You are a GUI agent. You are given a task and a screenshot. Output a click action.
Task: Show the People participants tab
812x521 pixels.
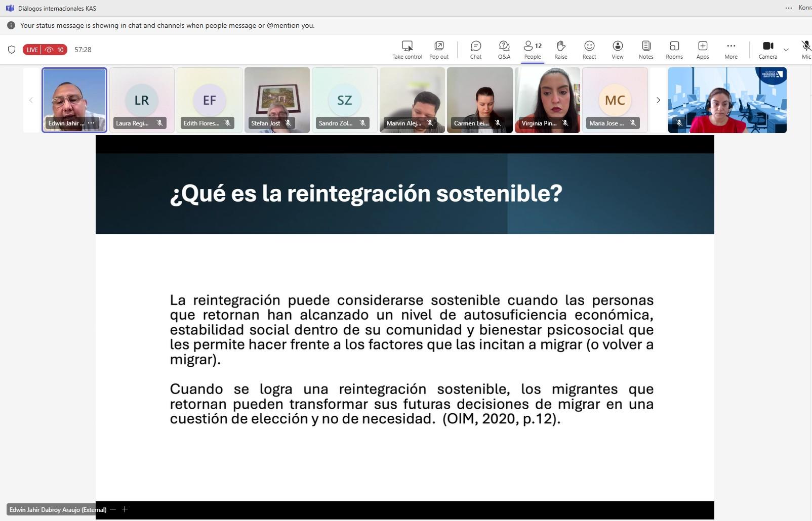coord(532,47)
